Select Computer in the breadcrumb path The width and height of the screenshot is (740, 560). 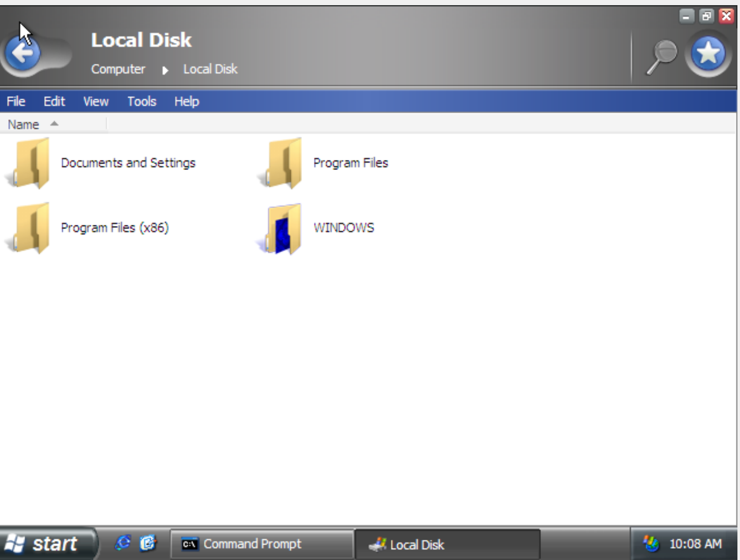coord(118,69)
